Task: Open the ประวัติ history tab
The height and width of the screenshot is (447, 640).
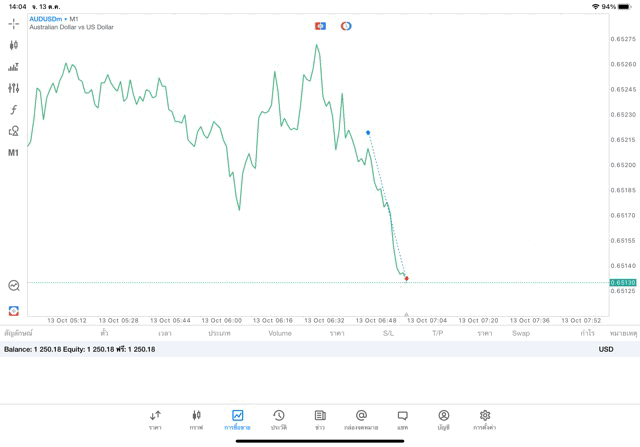Action: (279, 420)
